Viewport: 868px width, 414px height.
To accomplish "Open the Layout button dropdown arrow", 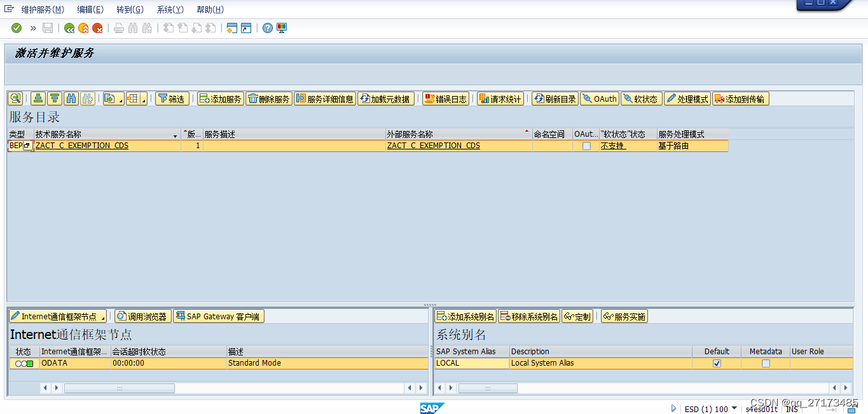I will (x=144, y=101).
